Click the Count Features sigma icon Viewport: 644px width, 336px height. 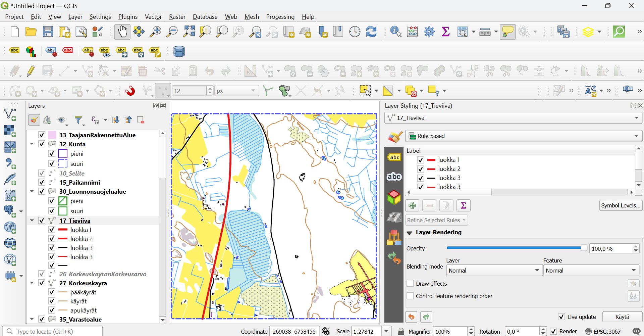(x=464, y=205)
